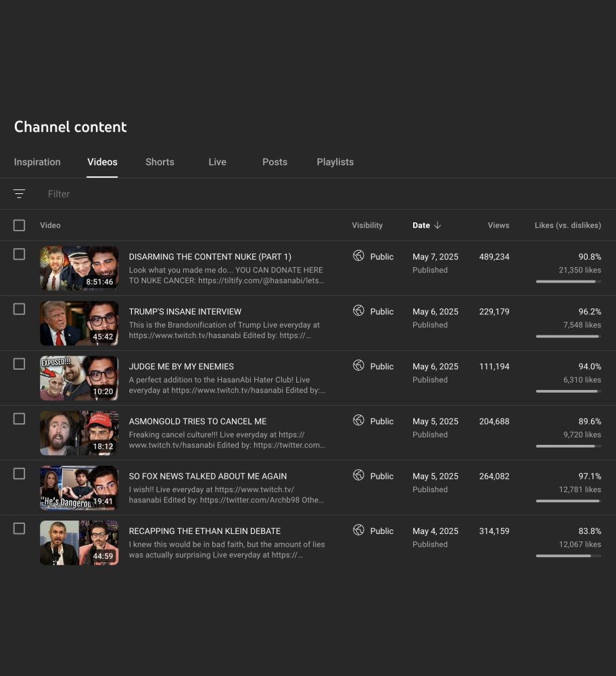
Task: Open thumbnail with 44:59 duration
Action: (79, 542)
